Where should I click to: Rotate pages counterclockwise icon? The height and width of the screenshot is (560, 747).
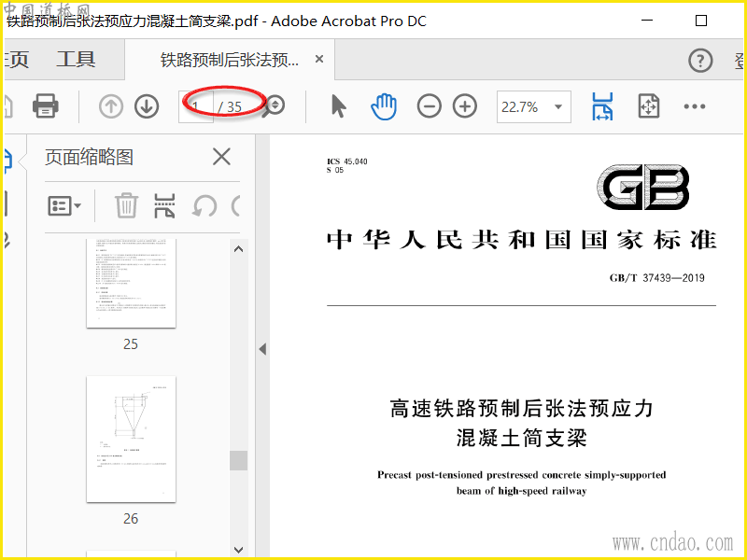coord(204,206)
